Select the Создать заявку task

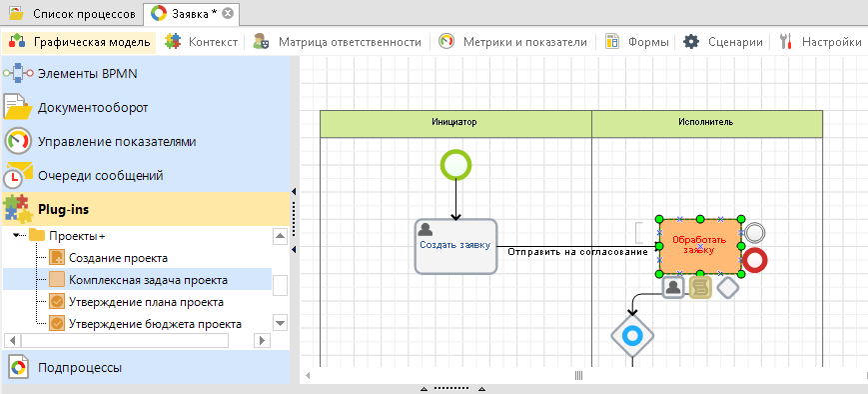pos(456,246)
